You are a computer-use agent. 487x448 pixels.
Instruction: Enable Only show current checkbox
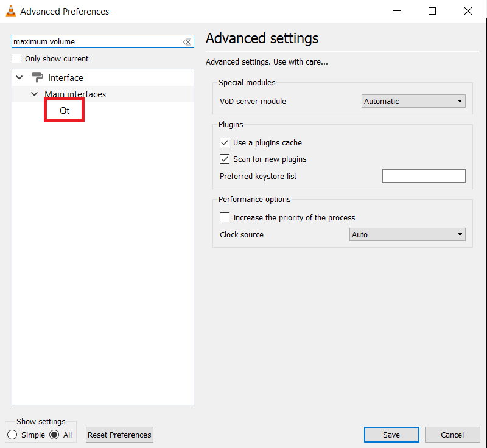tap(17, 59)
